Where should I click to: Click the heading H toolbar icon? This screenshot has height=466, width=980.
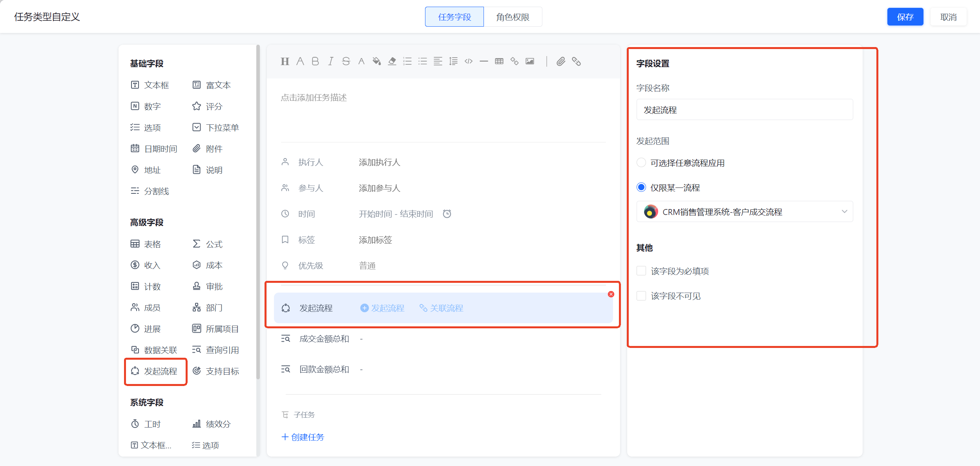(285, 61)
